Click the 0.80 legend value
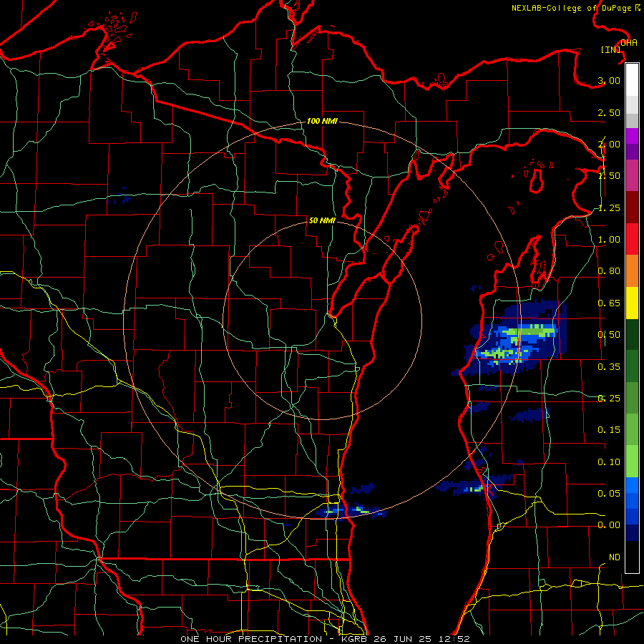Screen dimensions: 644x644 click(x=609, y=271)
